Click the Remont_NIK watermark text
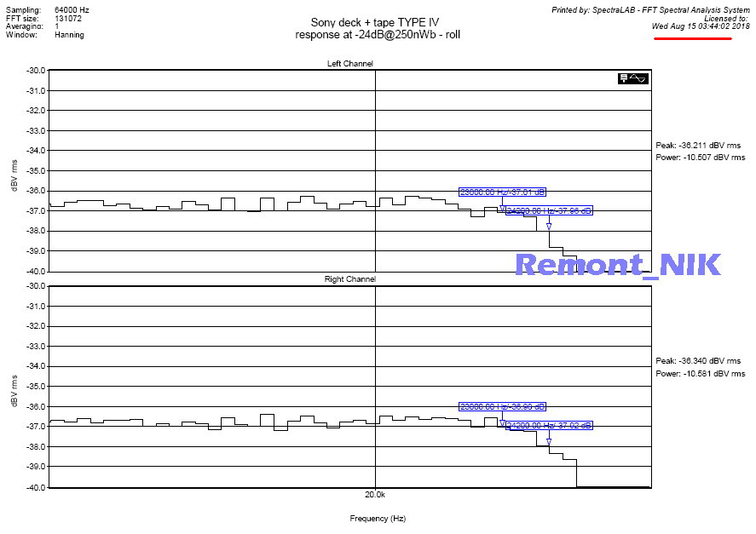Image resolution: width=756 pixels, height=534 pixels. (618, 264)
